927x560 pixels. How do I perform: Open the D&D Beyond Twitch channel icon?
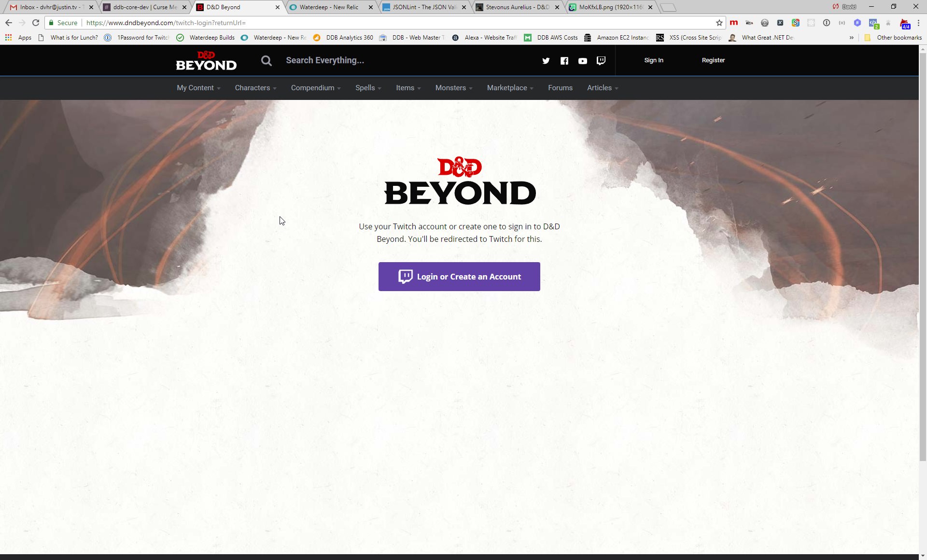(x=601, y=61)
